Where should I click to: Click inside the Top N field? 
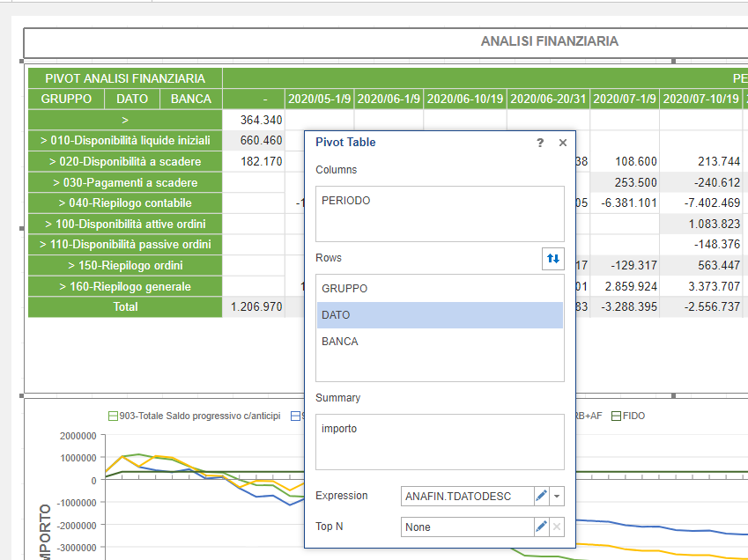(466, 527)
